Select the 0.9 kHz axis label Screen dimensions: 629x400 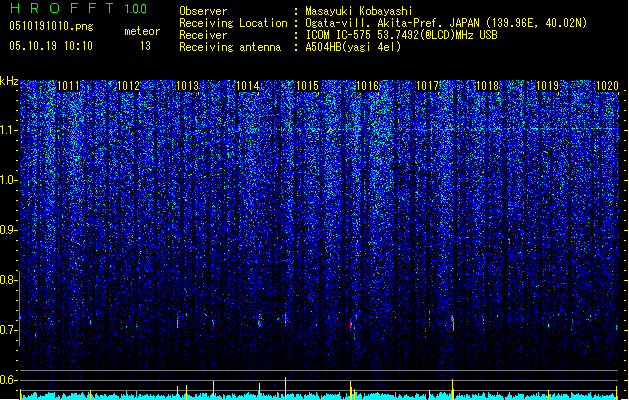coord(9,230)
